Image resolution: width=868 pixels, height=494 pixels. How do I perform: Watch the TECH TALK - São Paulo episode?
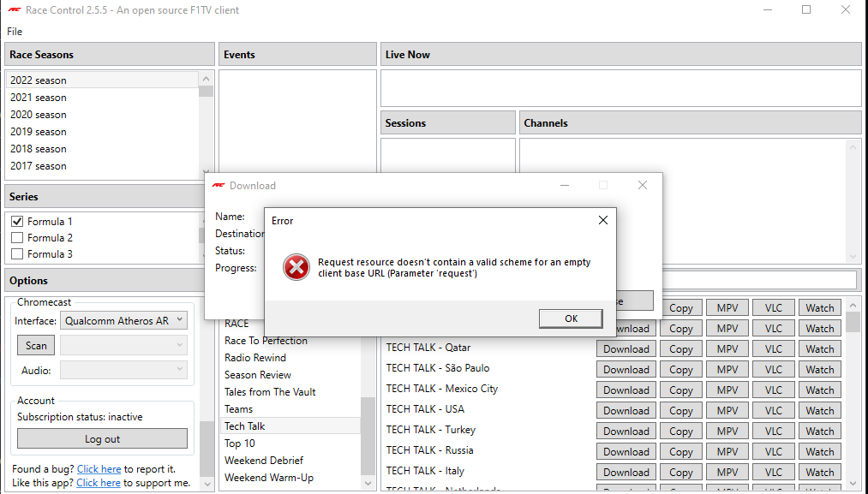coord(819,368)
